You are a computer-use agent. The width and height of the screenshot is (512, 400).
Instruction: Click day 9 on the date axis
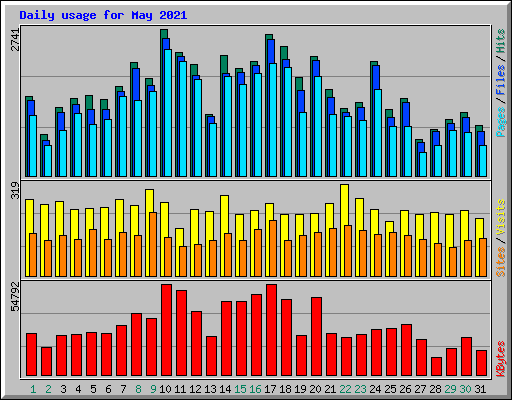pos(153,389)
